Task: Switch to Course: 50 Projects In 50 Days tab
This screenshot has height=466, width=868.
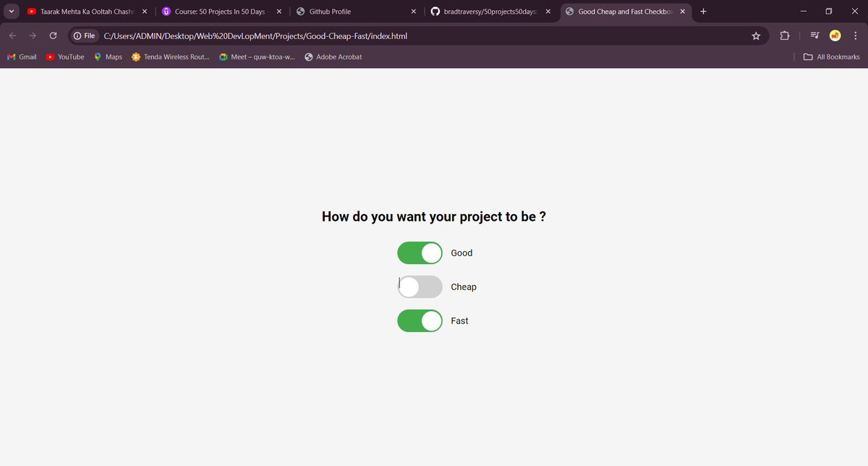Action: coord(220,12)
